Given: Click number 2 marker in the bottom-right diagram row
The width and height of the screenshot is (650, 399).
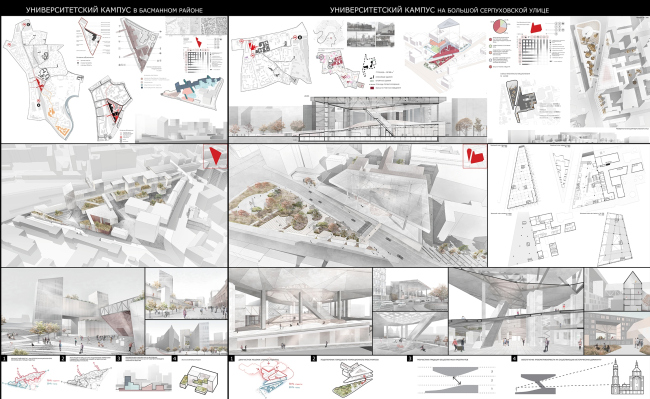Looking at the screenshot, I should tap(314, 359).
